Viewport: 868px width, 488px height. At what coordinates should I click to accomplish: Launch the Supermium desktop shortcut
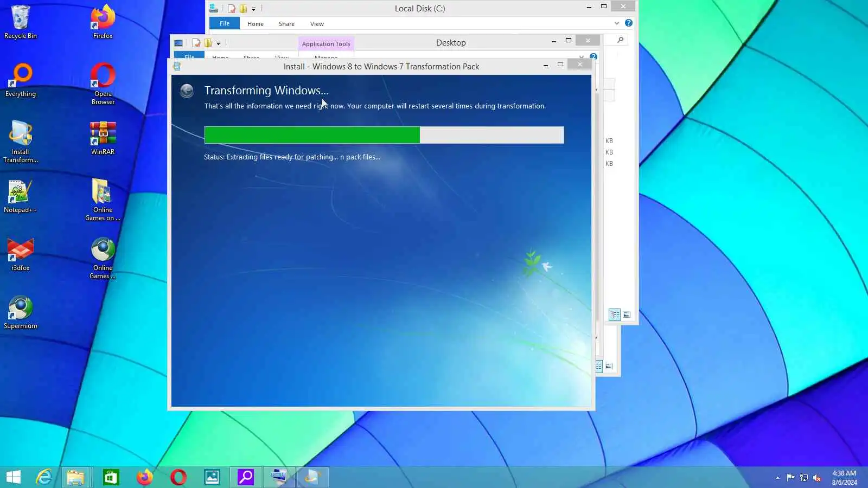pos(21,312)
